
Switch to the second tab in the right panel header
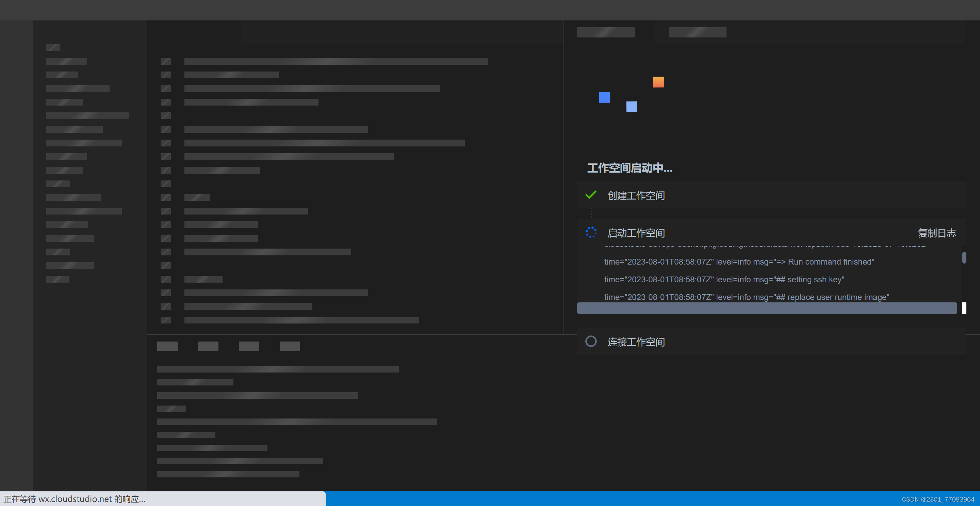[x=697, y=32]
